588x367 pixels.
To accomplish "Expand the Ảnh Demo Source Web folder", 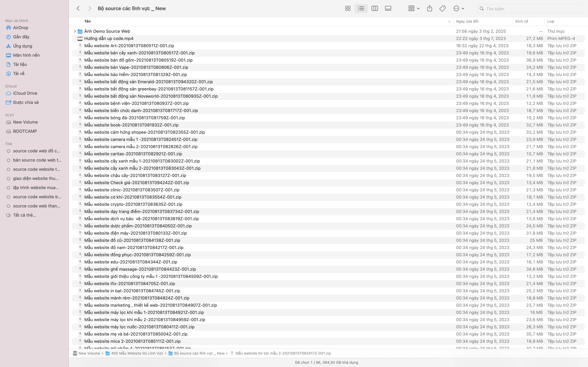I will point(75,31).
